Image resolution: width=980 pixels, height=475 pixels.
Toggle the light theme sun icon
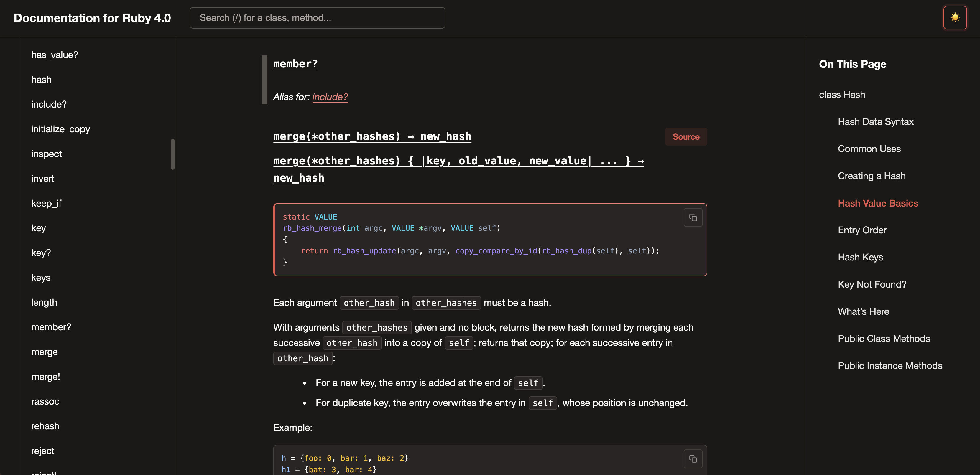[x=955, y=17]
